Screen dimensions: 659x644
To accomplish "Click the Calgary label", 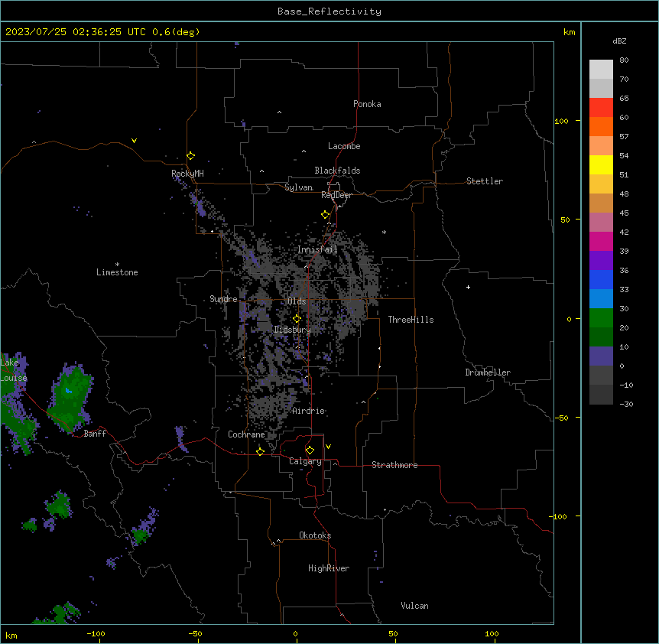I will pos(305,461).
